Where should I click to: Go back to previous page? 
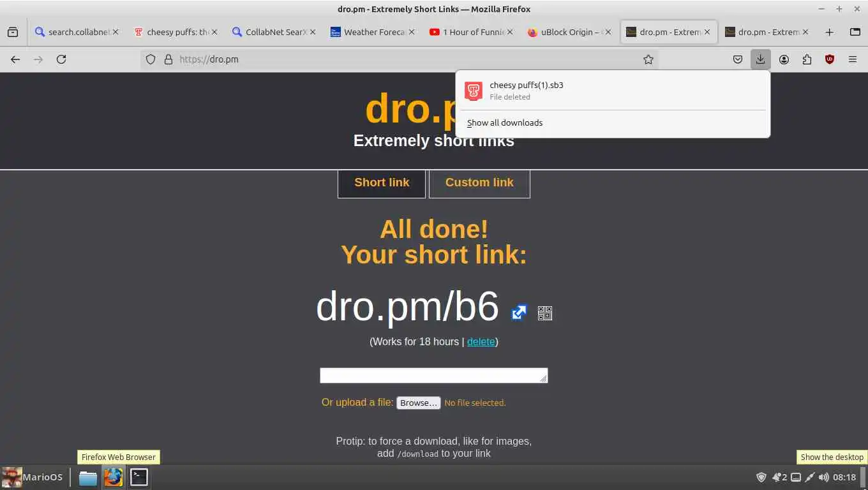click(15, 59)
